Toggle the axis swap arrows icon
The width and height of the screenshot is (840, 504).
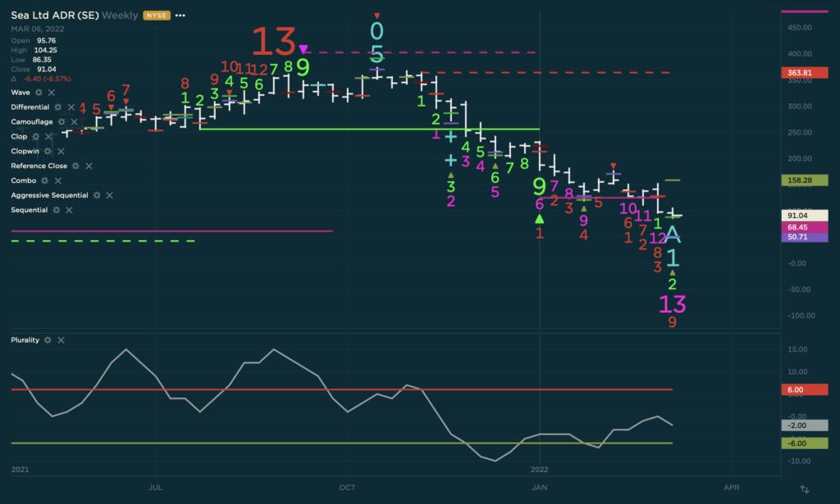805,489
